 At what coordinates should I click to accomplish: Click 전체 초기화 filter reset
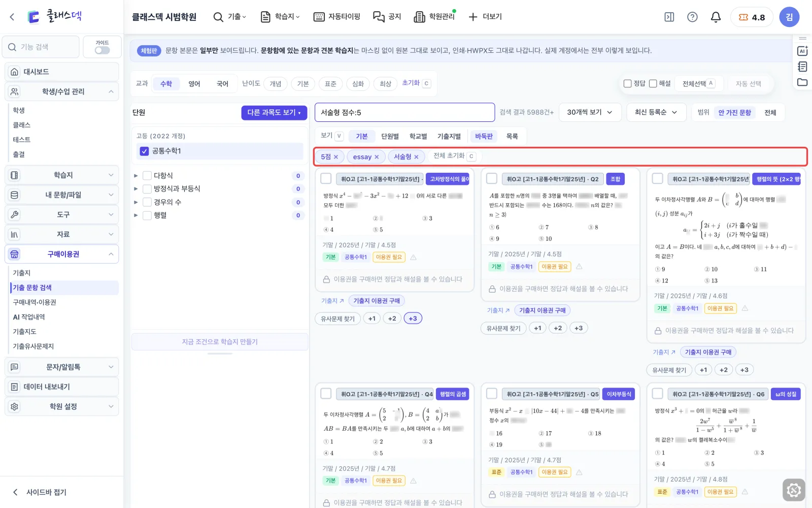coord(455,156)
